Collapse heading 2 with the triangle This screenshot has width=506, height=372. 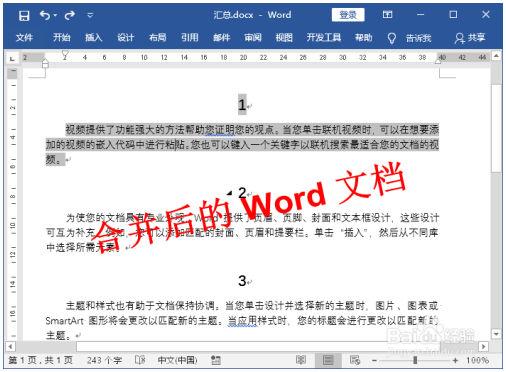coord(229,193)
